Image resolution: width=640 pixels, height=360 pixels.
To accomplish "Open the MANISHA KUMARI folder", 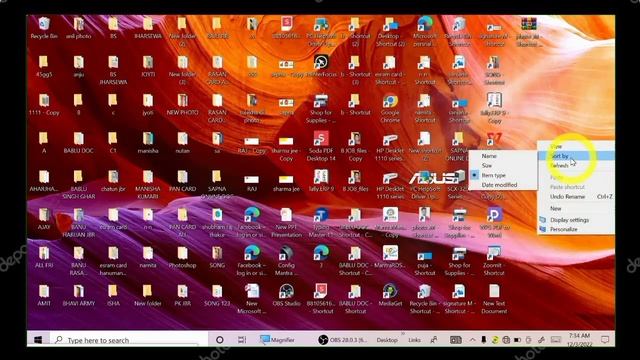I will click(148, 185).
